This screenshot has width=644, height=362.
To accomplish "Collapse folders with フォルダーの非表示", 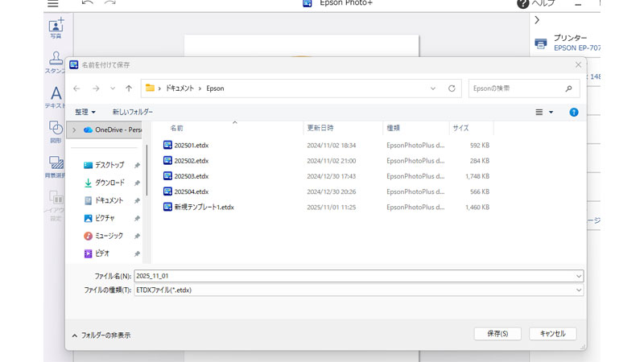I will 101,335.
